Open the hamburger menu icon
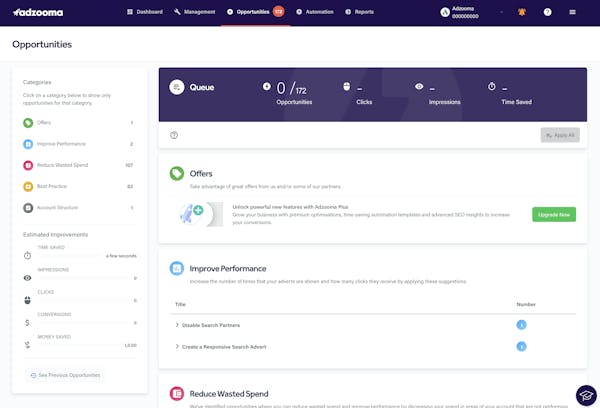The image size is (600, 408). point(572,12)
